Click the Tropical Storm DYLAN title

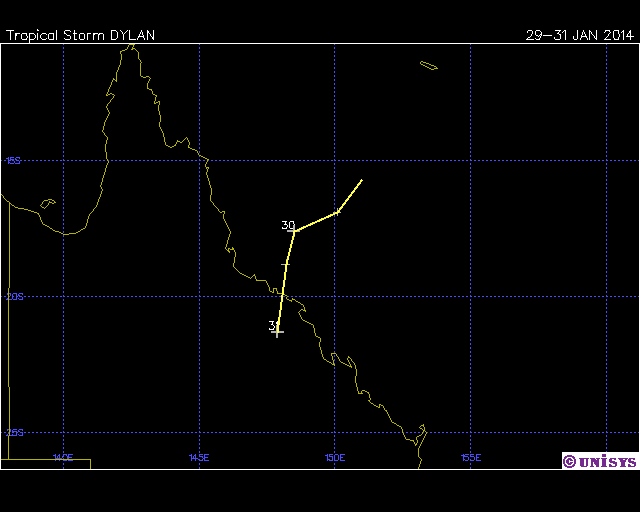[80, 35]
